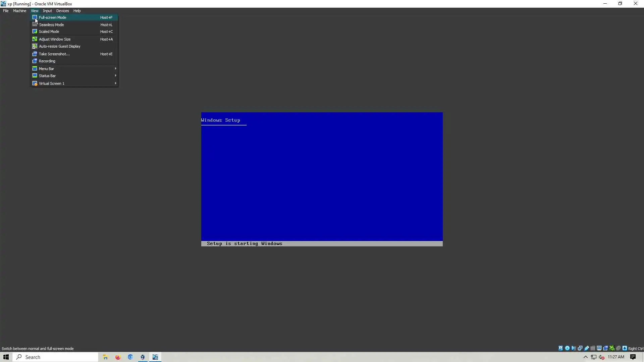Screen dimensions: 644x362
Task: Click the keyboard capture arrow icon
Action: tap(625, 348)
